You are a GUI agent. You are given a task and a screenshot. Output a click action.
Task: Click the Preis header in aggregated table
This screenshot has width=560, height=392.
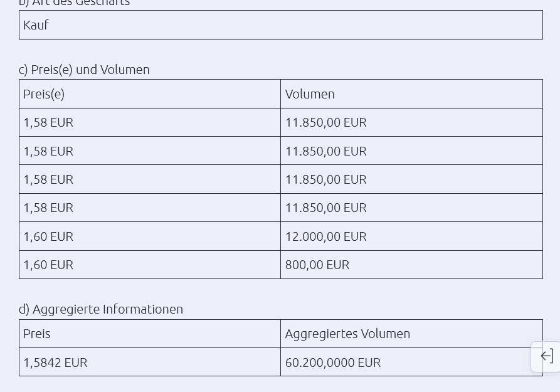tap(37, 334)
